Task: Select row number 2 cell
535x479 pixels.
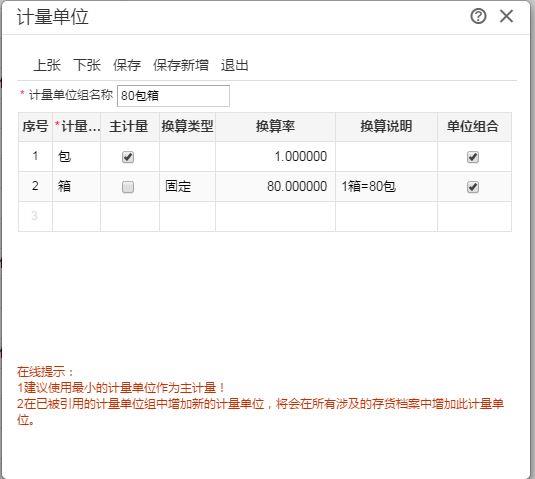Action: coord(35,187)
